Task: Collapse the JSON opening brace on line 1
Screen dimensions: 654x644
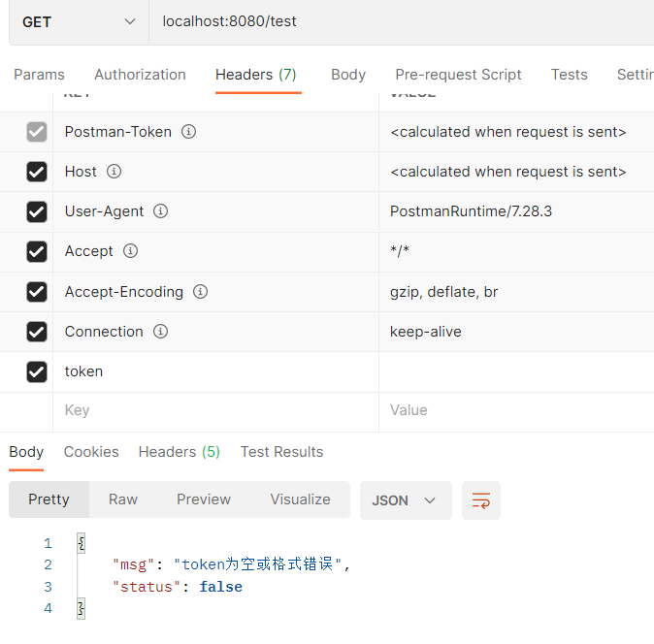Action: tap(82, 543)
